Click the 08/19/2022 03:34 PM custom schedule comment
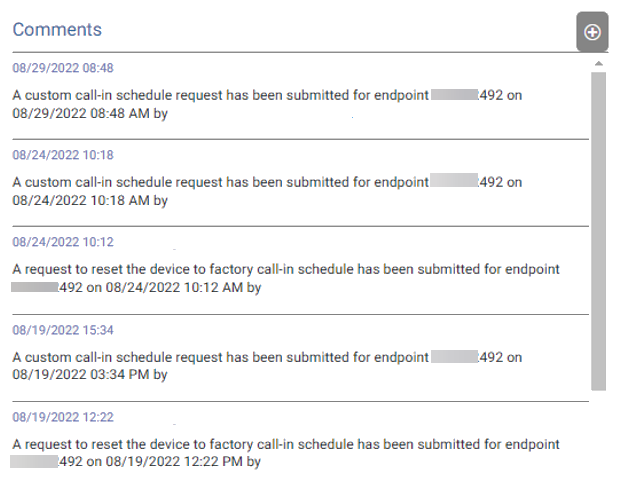 click(x=267, y=366)
